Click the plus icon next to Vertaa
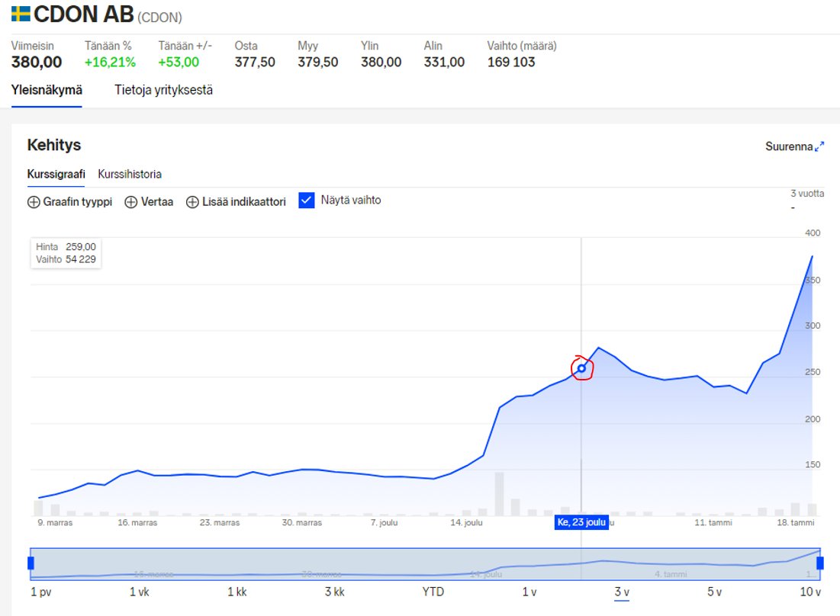Image resolution: width=840 pixels, height=616 pixels. [131, 202]
